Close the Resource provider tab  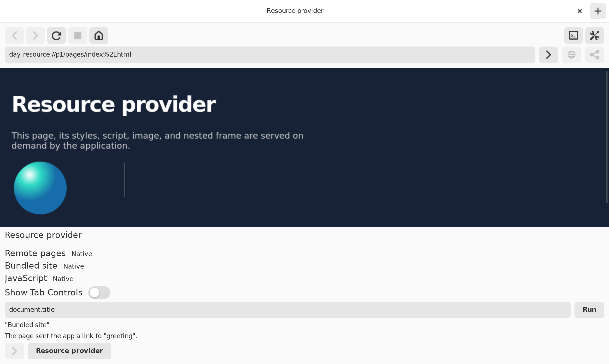click(580, 11)
